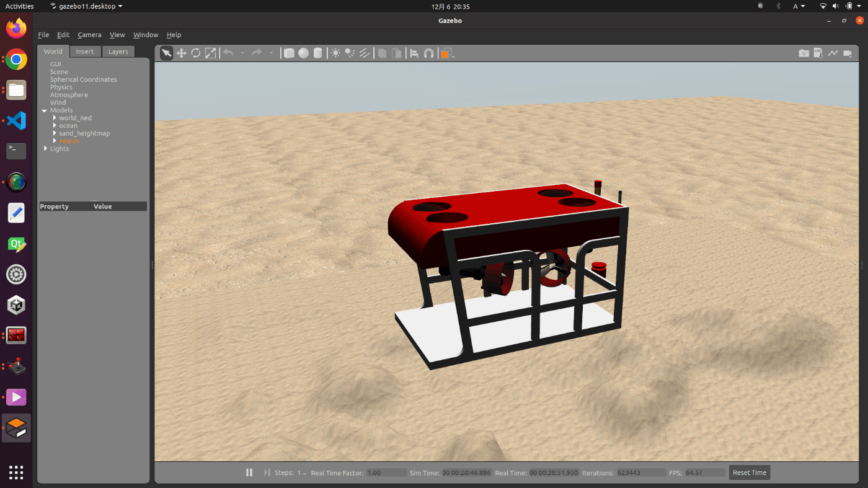
Task: Switch to the Insert tab
Action: point(85,51)
